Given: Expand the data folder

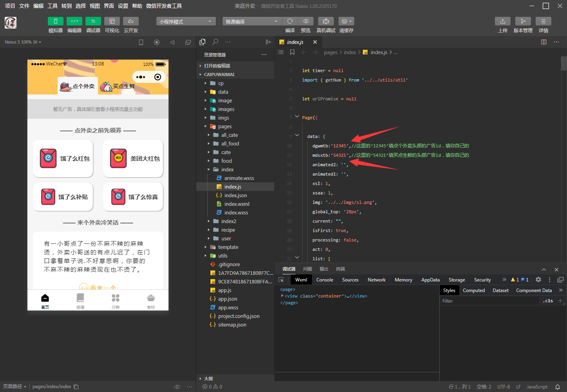Looking at the screenshot, I should (235, 92).
